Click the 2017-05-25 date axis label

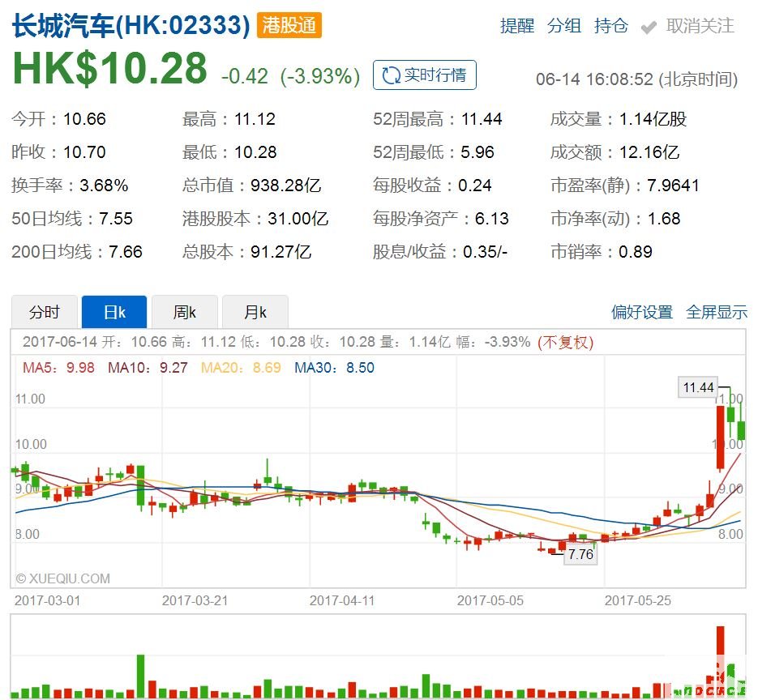click(x=638, y=600)
